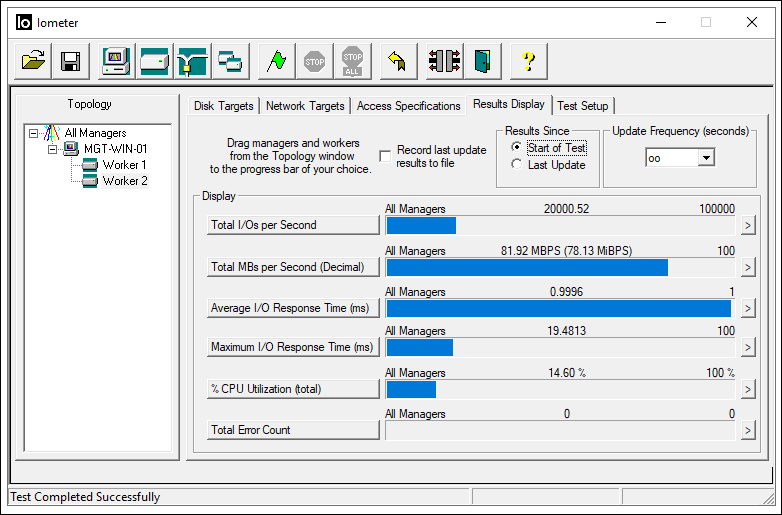Screen dimensions: 782x515
Task: Select the Last Update radio option
Action: click(517, 165)
